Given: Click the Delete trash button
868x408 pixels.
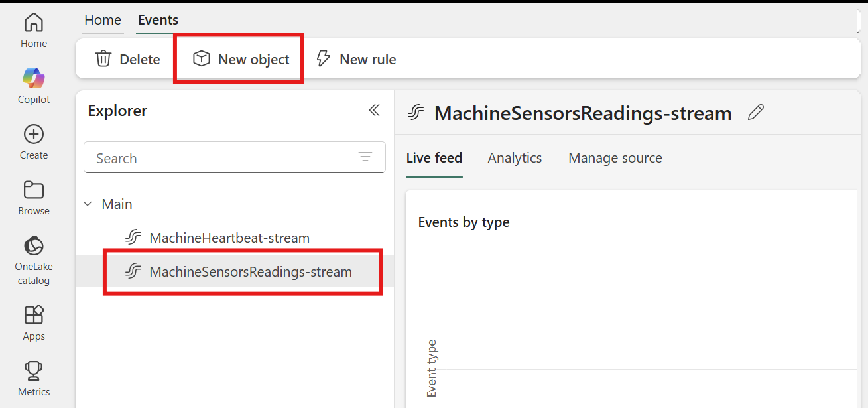Looking at the screenshot, I should [128, 59].
